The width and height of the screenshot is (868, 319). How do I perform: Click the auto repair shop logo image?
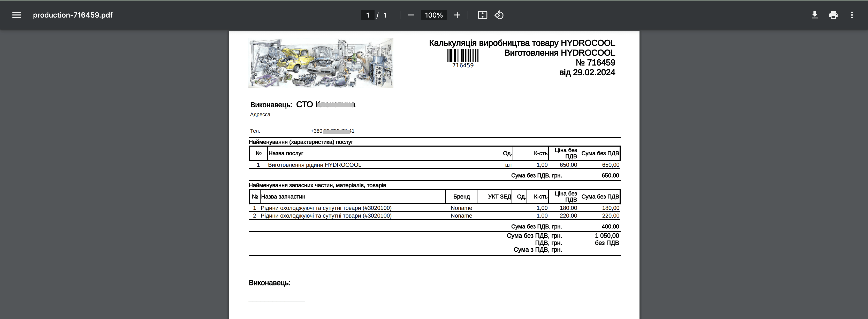click(x=321, y=63)
